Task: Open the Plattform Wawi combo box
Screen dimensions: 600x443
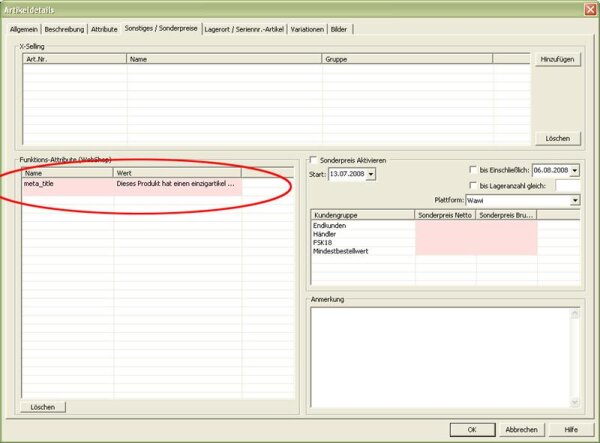Action: (x=575, y=200)
